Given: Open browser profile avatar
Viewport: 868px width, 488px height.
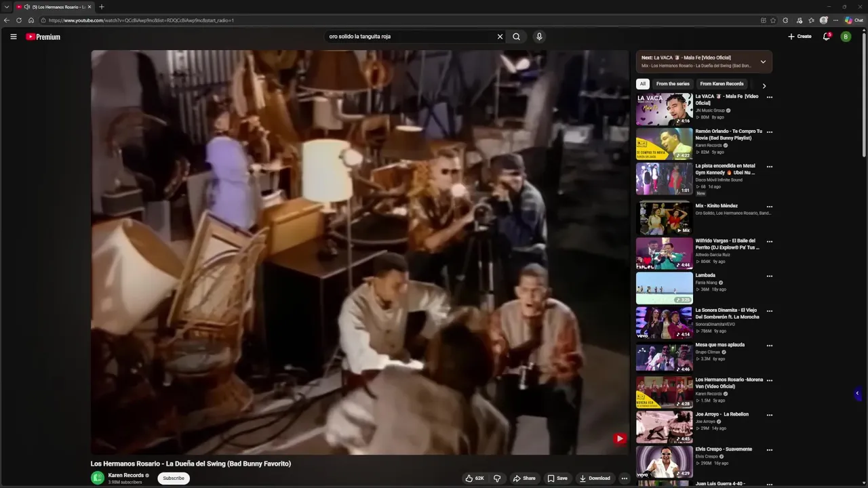Looking at the screenshot, I should [824, 20].
